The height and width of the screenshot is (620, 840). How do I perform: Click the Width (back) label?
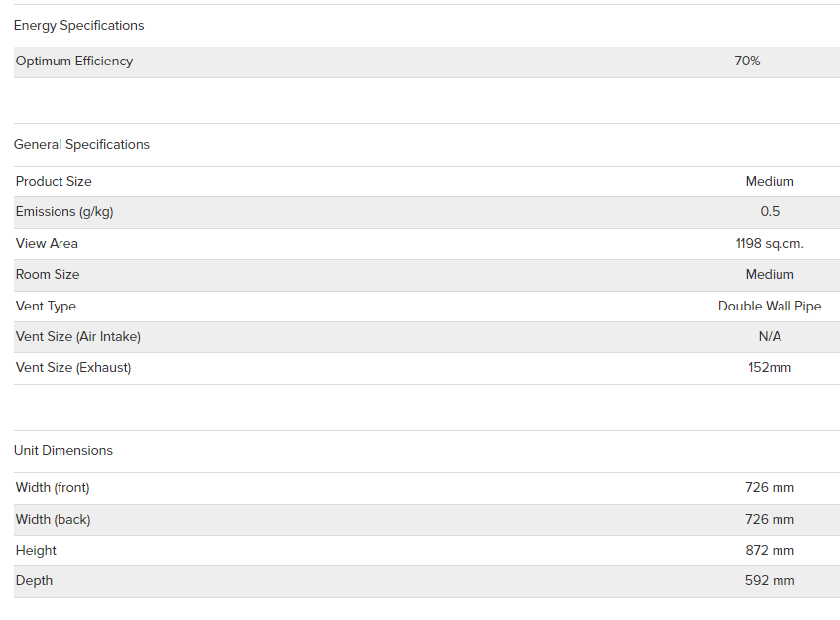pyautogui.click(x=53, y=519)
